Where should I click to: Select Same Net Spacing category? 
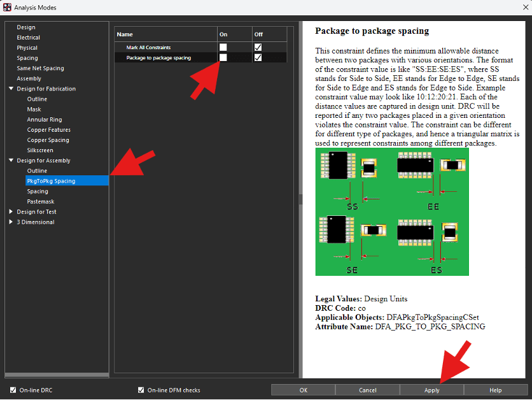tap(40, 68)
